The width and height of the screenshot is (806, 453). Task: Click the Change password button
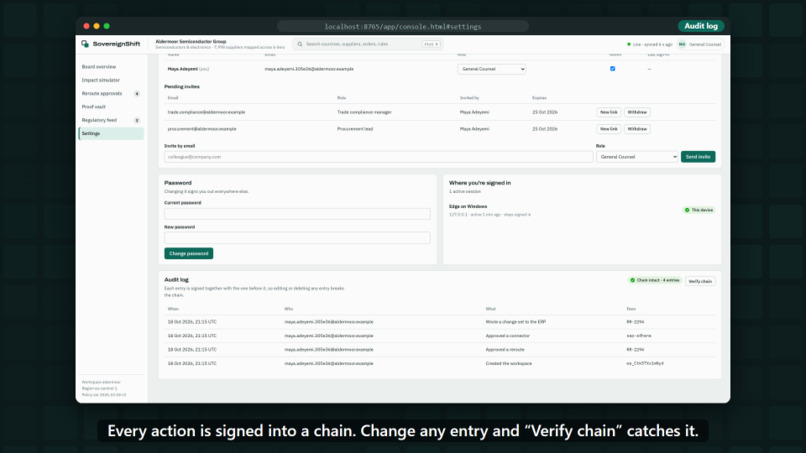(189, 253)
